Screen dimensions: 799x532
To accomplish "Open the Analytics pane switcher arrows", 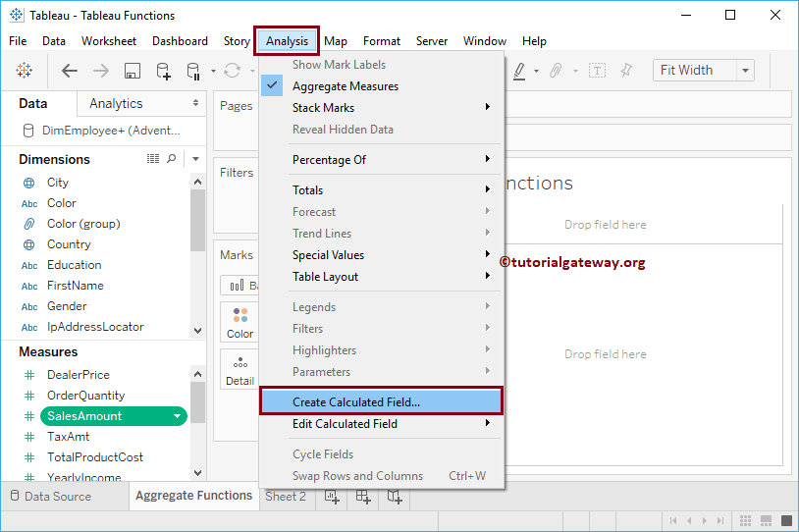I will click(x=195, y=103).
